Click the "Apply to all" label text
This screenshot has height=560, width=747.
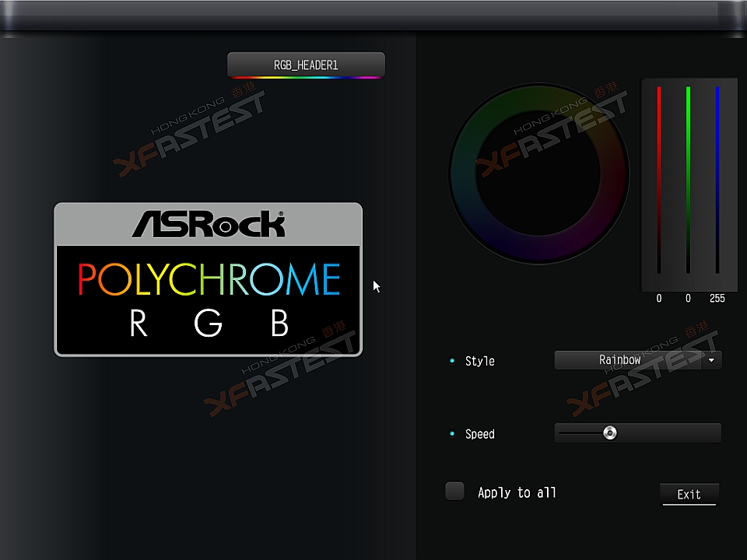tap(517, 492)
